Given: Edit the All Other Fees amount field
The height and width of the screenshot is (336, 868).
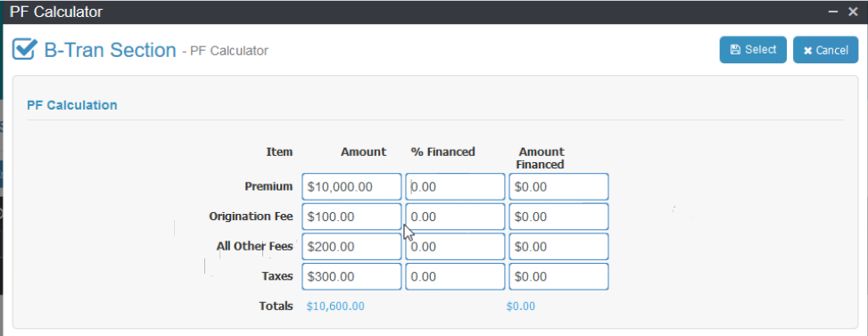Looking at the screenshot, I should pos(351,247).
